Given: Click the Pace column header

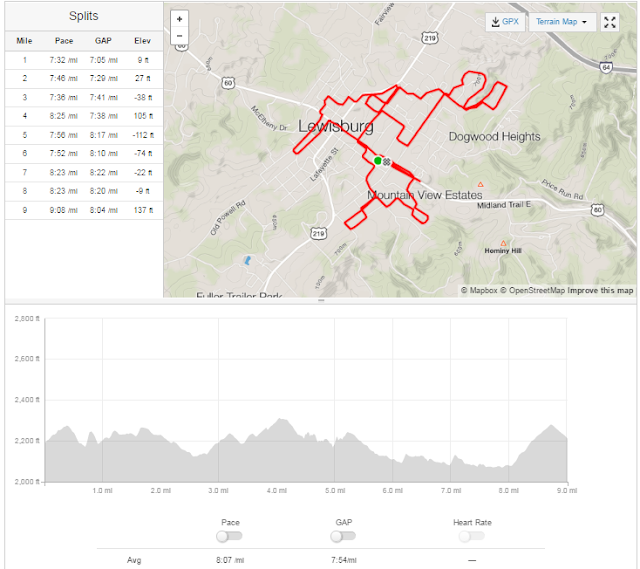Looking at the screenshot, I should coord(64,41).
